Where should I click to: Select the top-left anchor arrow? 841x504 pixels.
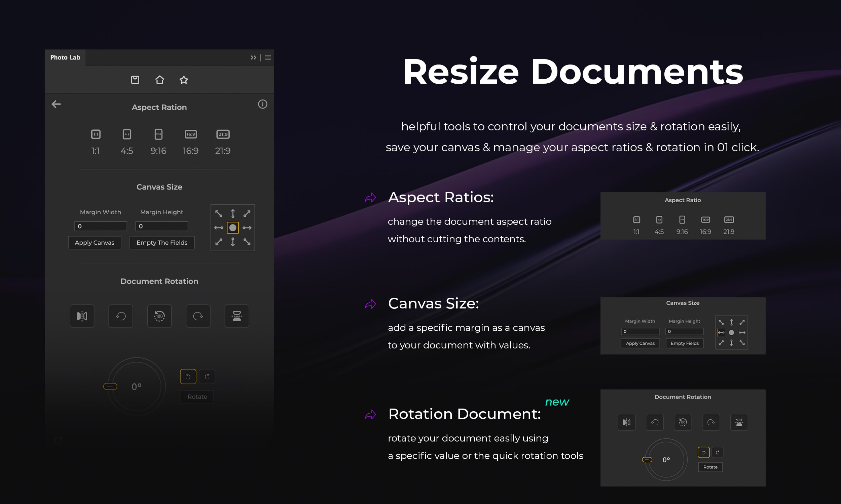tap(219, 214)
